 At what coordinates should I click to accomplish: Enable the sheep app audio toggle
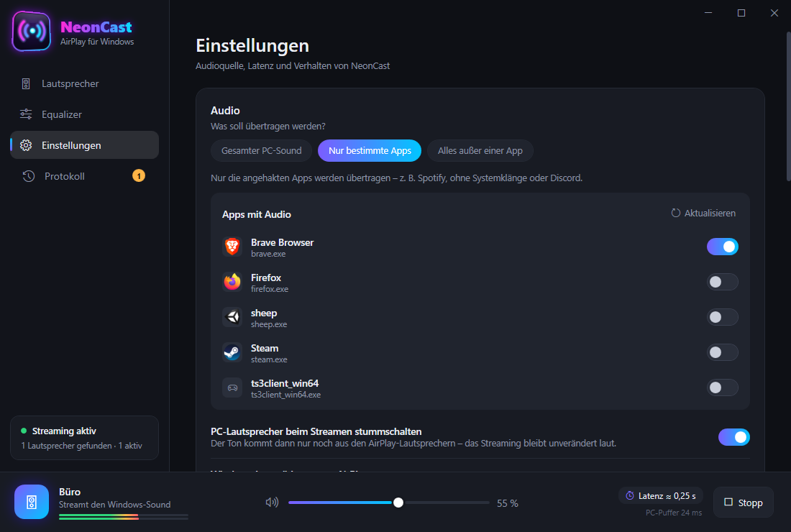tap(723, 317)
